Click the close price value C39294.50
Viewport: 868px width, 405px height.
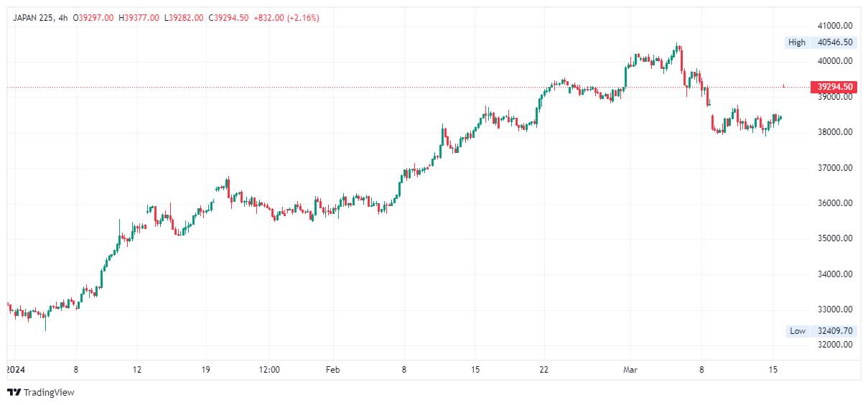(228, 18)
